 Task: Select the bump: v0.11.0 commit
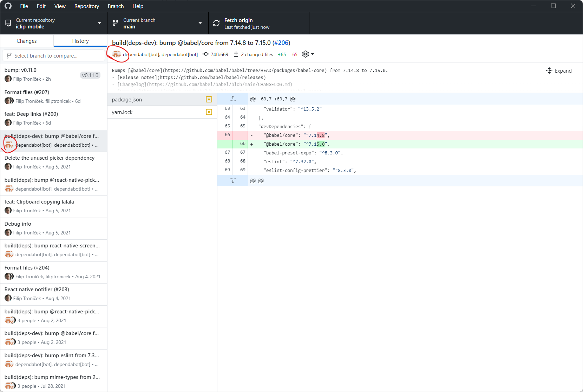pos(54,75)
